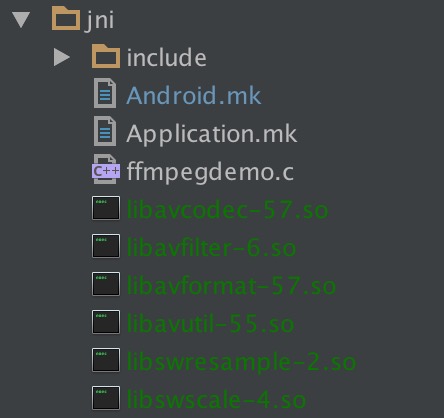Click the libavutil-55.so binary icon
The width and height of the screenshot is (444, 418).
106,322
